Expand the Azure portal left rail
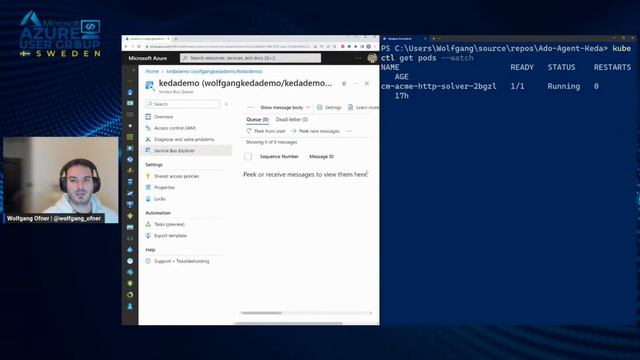This screenshot has width=640, height=360. tap(133, 71)
